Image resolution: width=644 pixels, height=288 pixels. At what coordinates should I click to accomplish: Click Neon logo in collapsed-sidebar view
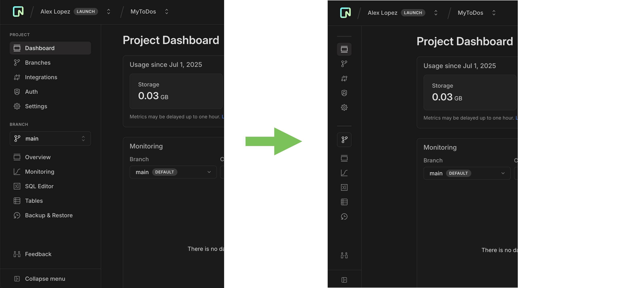point(345,13)
